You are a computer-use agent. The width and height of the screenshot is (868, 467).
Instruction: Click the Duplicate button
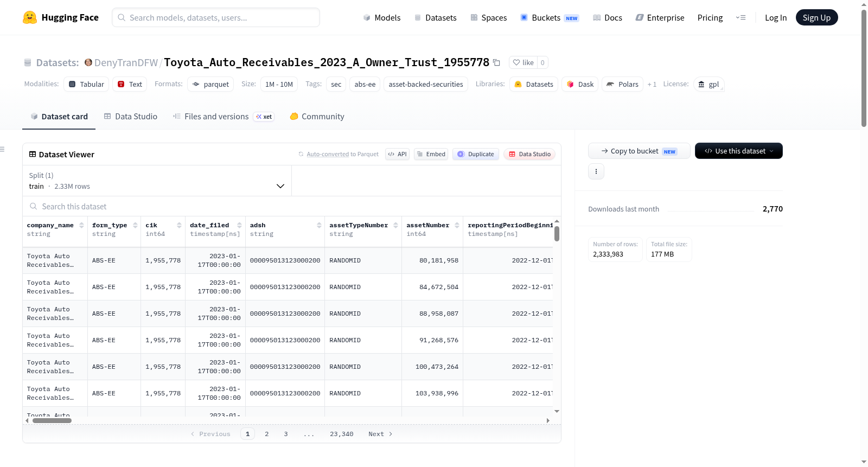pyautogui.click(x=476, y=154)
